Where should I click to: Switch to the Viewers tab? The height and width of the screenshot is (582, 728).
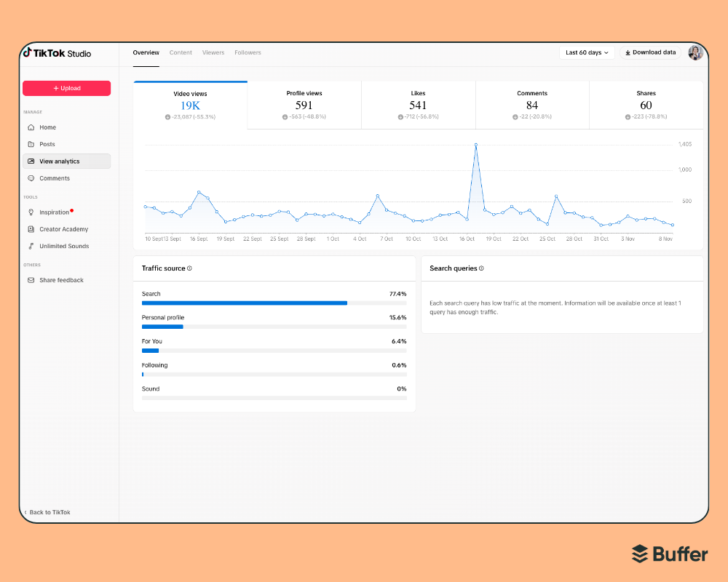[213, 52]
